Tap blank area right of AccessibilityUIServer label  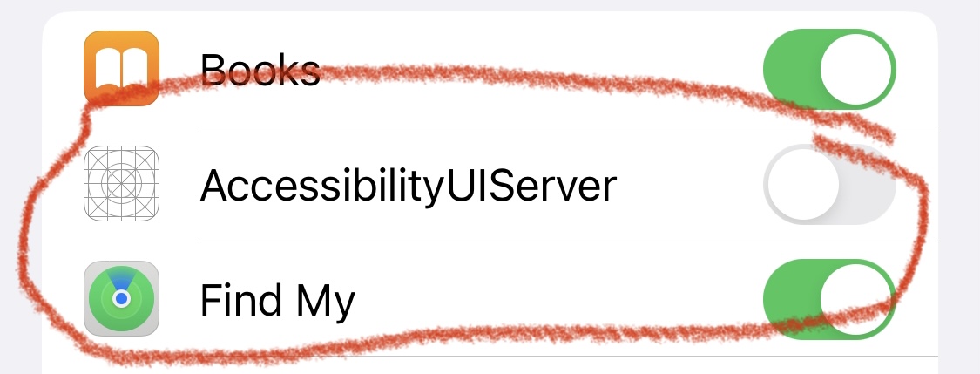(x=688, y=185)
